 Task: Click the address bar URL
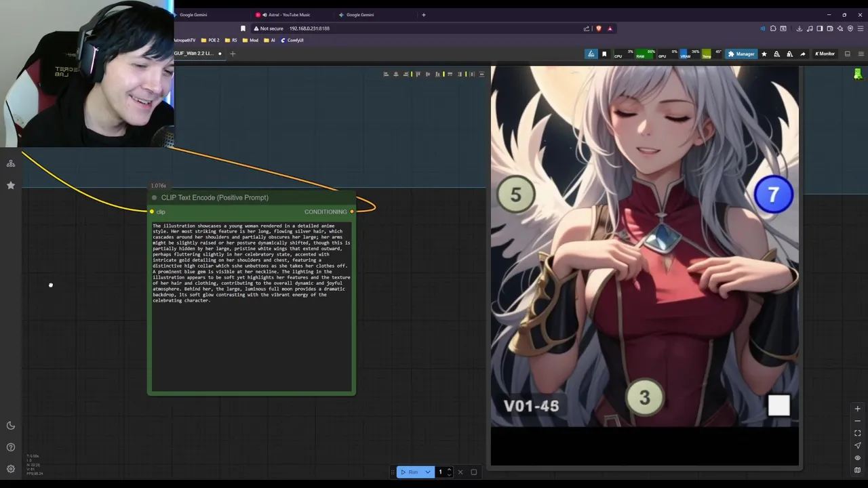coord(309,28)
